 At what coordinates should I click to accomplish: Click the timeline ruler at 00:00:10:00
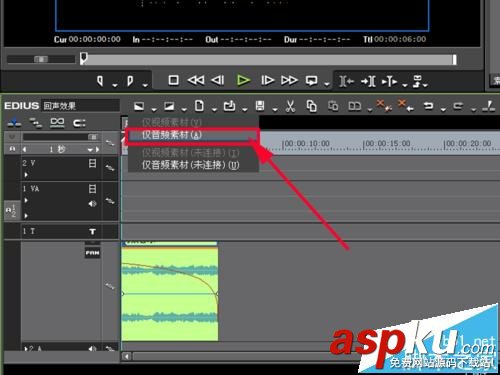pos(306,143)
